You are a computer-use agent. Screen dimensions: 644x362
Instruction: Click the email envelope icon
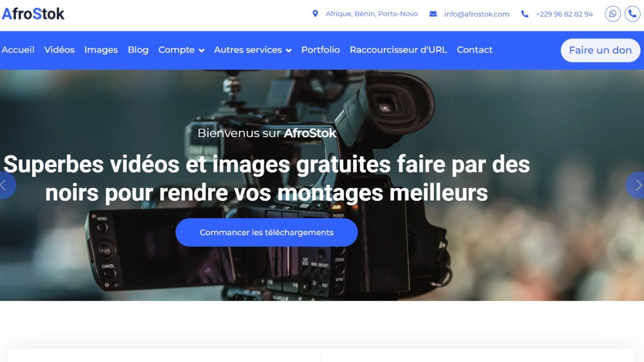click(x=433, y=14)
